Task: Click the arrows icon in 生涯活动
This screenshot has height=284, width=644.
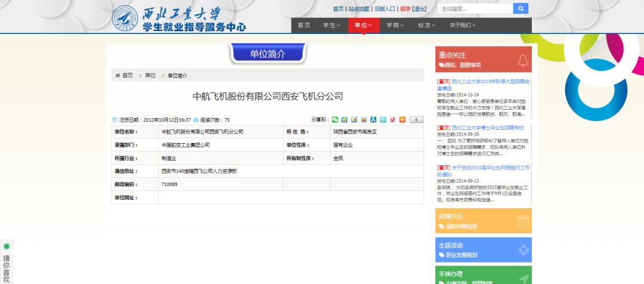Action: click(524, 250)
